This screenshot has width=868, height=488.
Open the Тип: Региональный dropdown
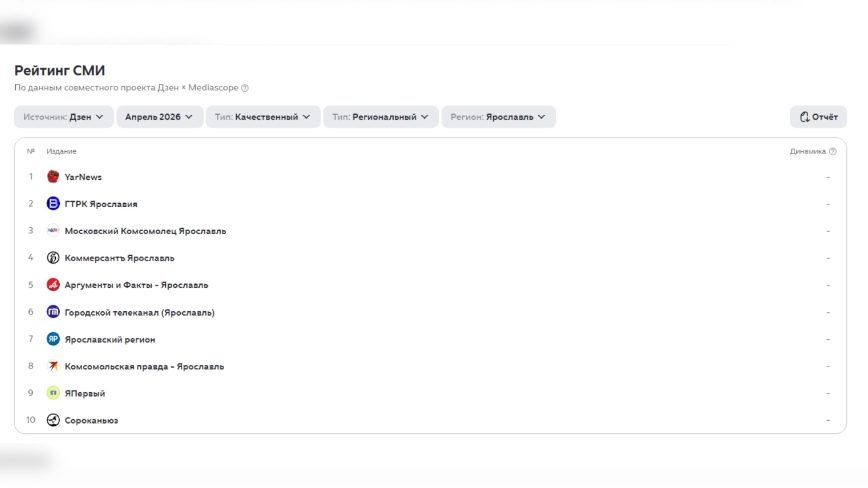(381, 117)
